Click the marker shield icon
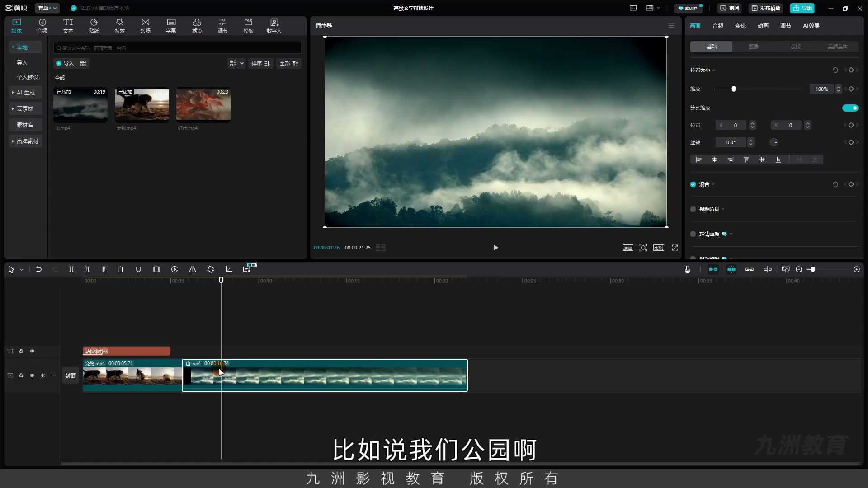This screenshot has width=868, height=488. (138, 269)
